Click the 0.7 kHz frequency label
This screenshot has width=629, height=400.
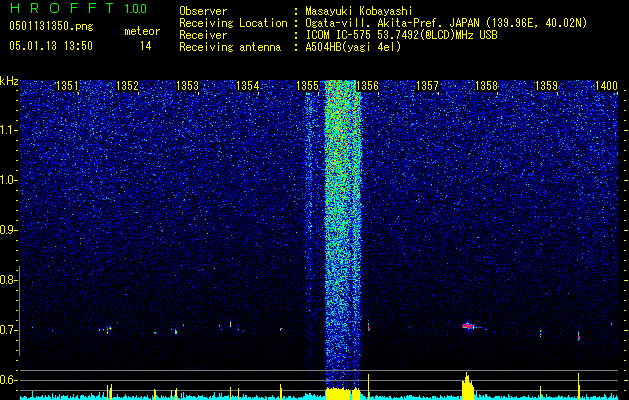8,330
